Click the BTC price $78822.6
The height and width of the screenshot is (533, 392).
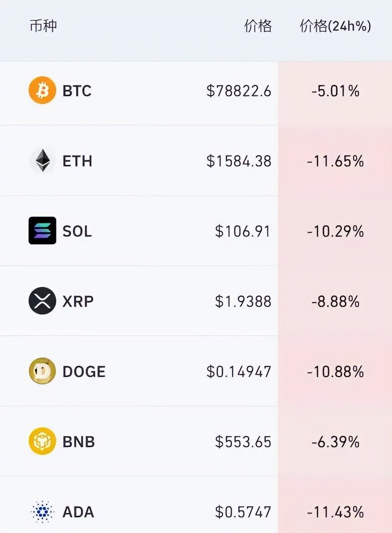(x=239, y=91)
